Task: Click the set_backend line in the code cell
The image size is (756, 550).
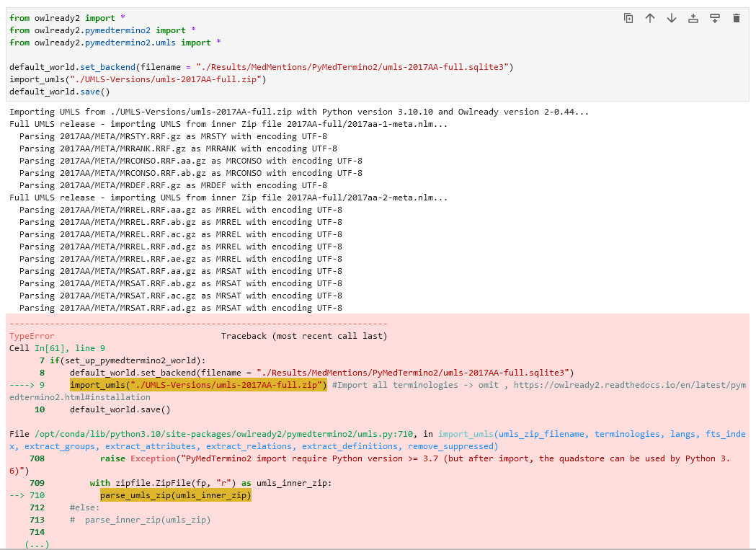Action: 259,67
